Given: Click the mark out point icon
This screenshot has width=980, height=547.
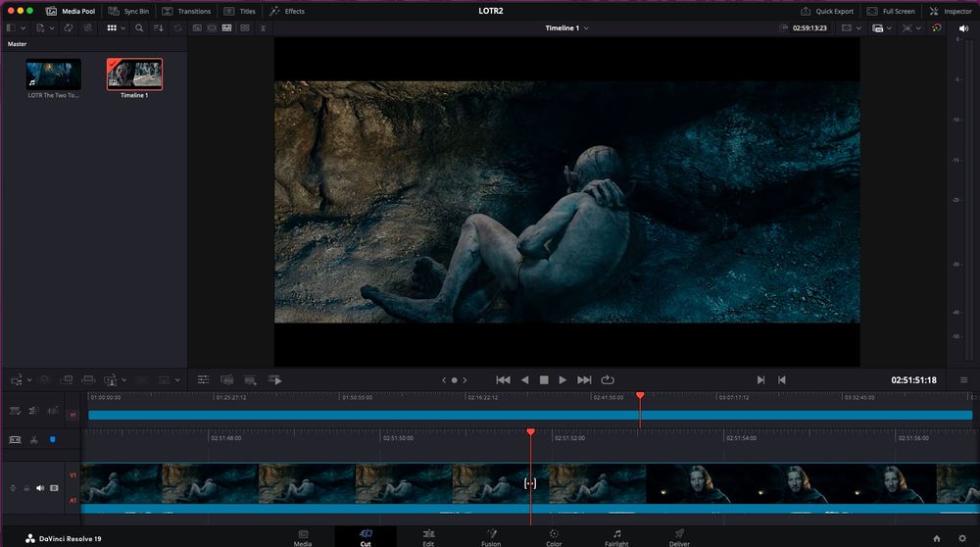Looking at the screenshot, I should [781, 380].
